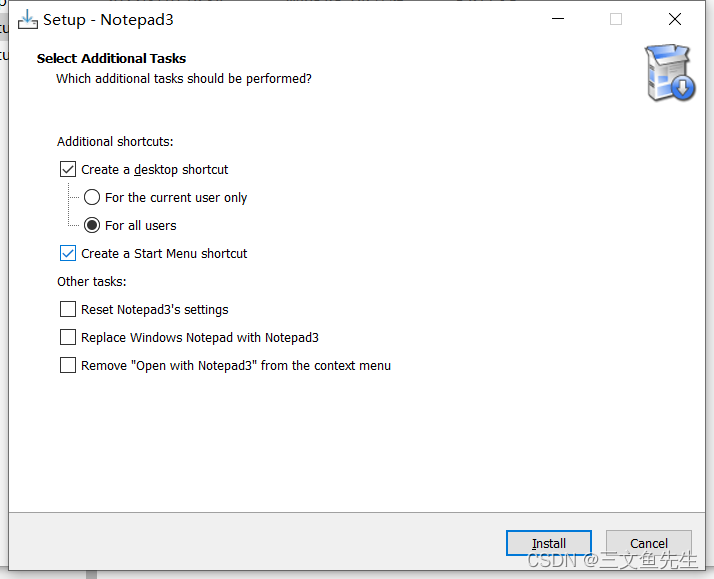Toggle Create a Start Menu shortcut
The width and height of the screenshot is (714, 579).
tap(68, 254)
